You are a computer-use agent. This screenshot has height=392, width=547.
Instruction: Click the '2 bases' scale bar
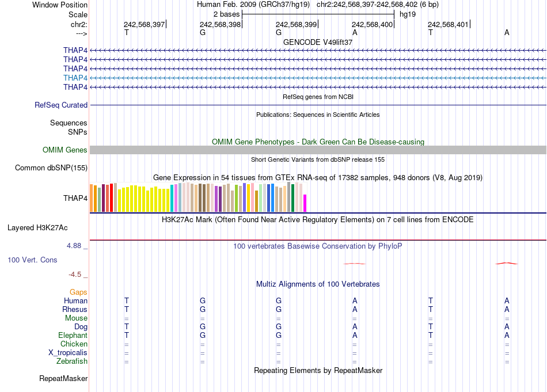(318, 14)
